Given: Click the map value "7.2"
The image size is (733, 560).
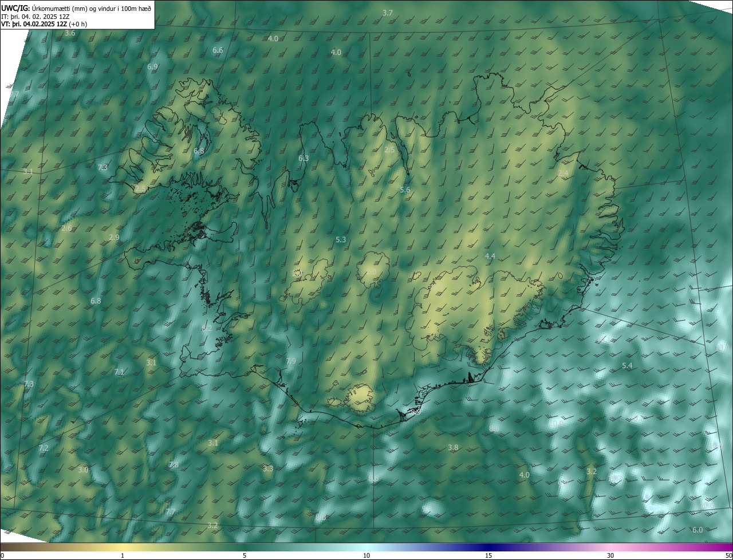Looking at the screenshot, I should coord(44,448).
